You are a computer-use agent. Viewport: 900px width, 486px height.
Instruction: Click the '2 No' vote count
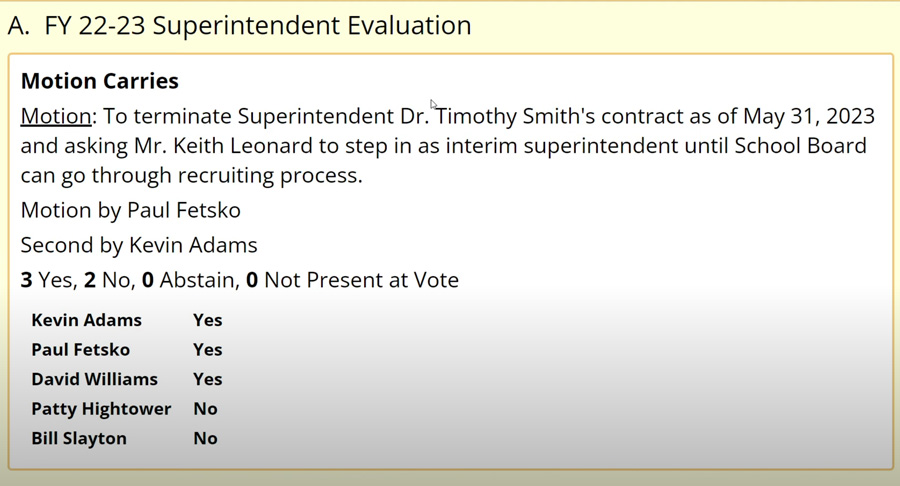pyautogui.click(x=107, y=280)
